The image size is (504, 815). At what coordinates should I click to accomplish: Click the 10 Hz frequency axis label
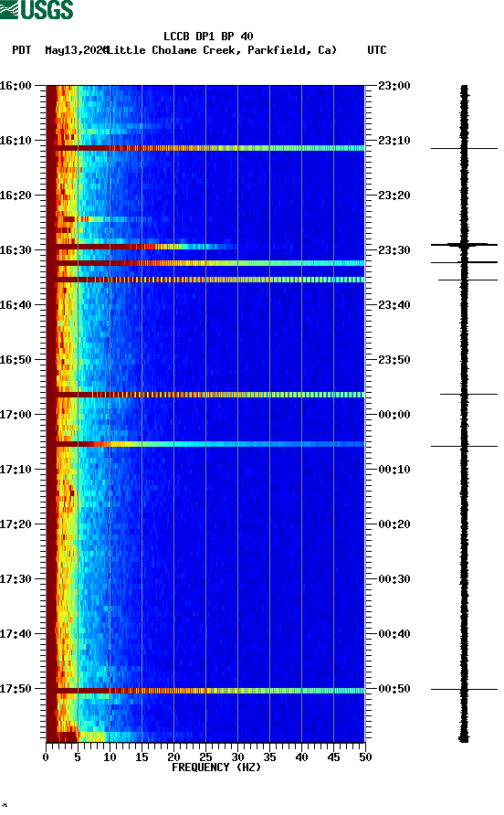(110, 757)
